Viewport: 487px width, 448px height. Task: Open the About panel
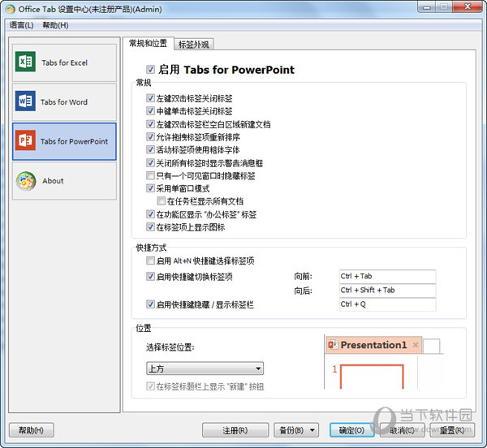[64, 181]
